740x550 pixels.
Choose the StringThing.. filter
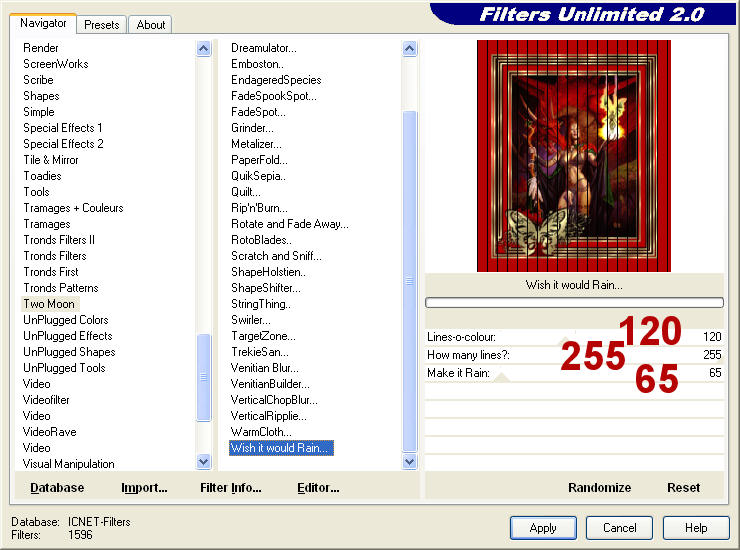261,304
